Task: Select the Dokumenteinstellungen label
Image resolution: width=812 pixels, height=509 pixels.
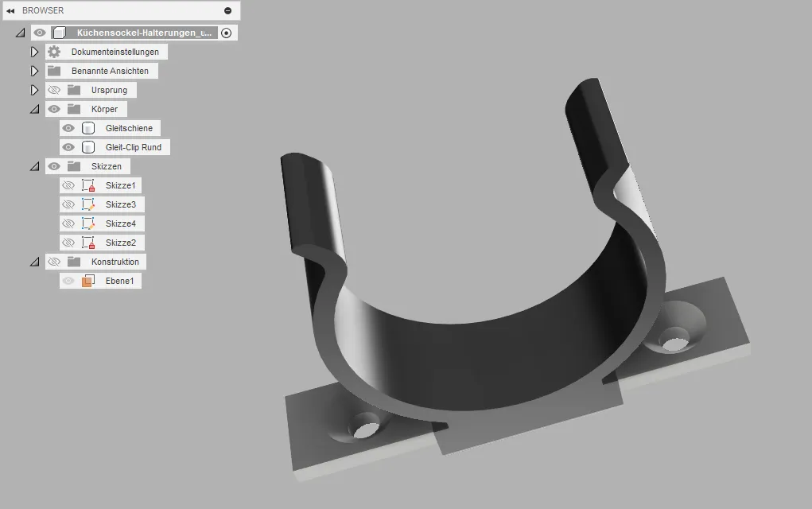Action: (x=115, y=52)
